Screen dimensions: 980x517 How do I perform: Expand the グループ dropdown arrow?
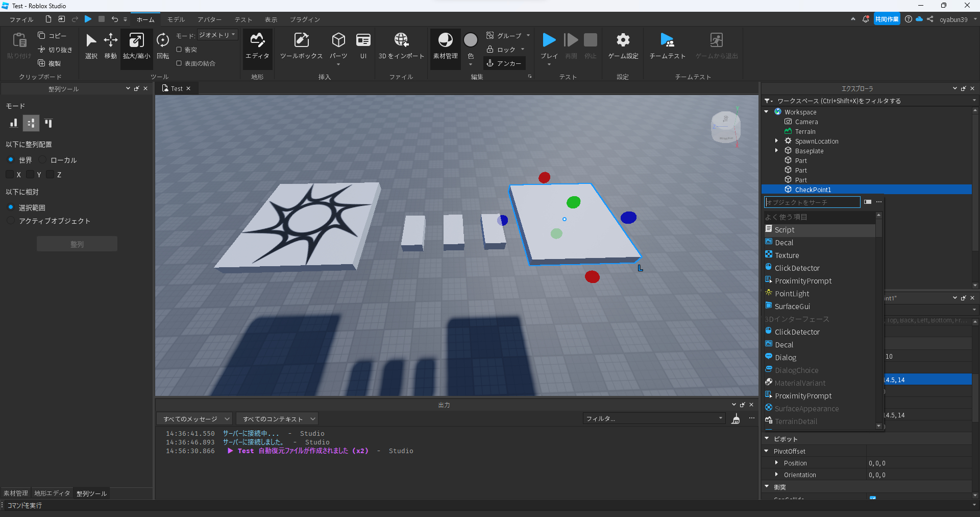pyautogui.click(x=528, y=35)
